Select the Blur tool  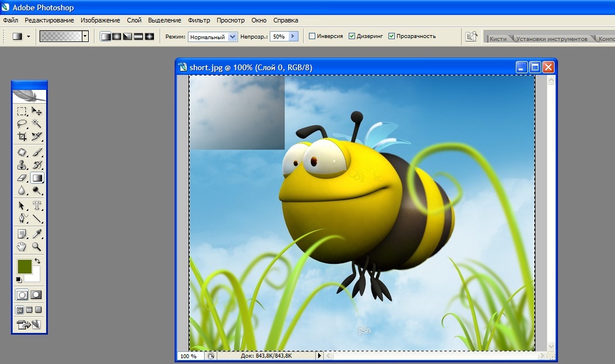[x=22, y=191]
